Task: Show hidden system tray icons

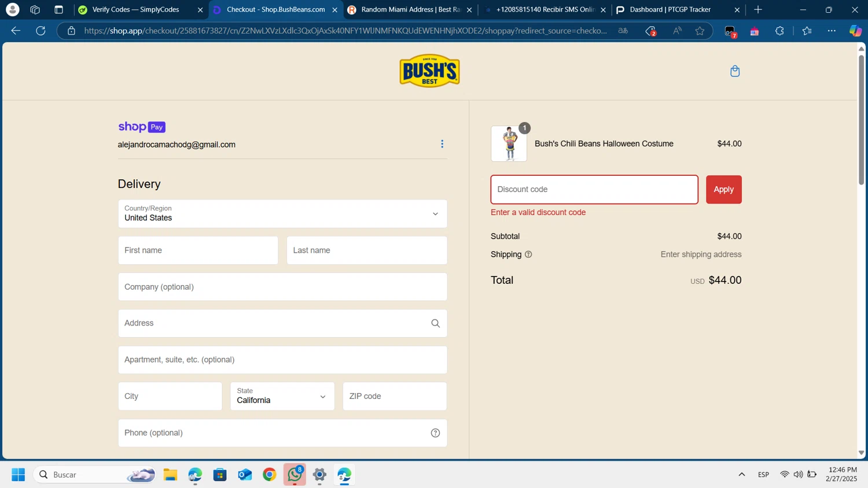Action: (x=741, y=475)
